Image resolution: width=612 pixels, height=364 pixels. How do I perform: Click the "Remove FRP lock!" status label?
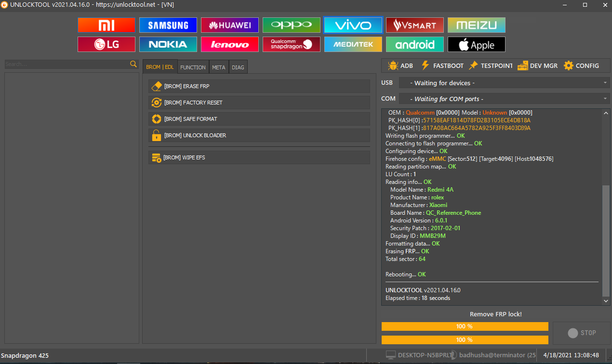[x=496, y=314]
